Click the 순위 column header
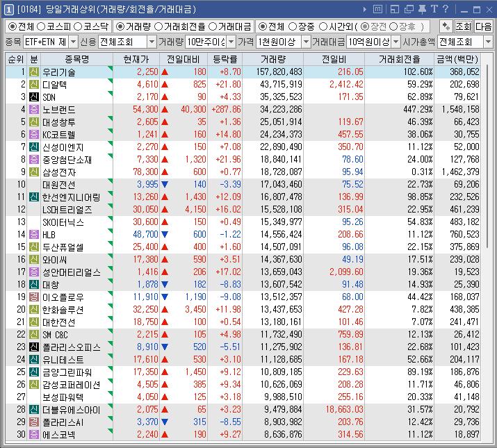Screen dimensions: 497x448 [16, 59]
